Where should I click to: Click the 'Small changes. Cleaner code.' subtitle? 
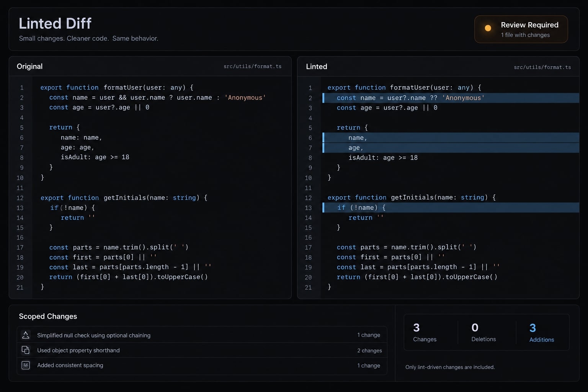point(88,38)
